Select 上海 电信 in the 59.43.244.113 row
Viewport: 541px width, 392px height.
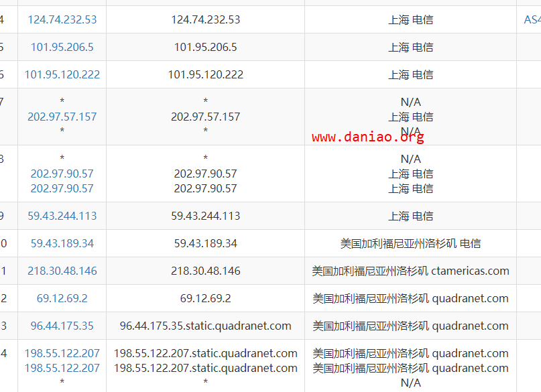point(410,216)
